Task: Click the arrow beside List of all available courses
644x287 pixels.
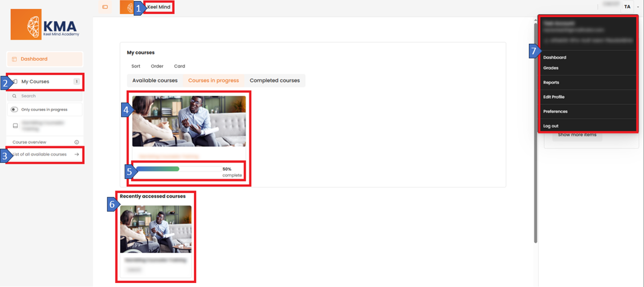Action: click(x=77, y=155)
